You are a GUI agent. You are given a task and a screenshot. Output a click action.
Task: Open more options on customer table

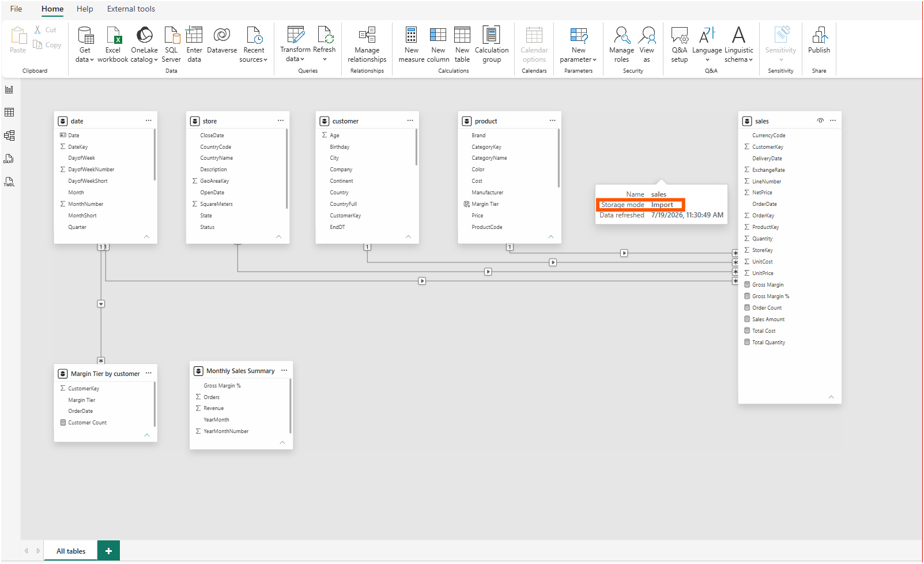point(410,121)
